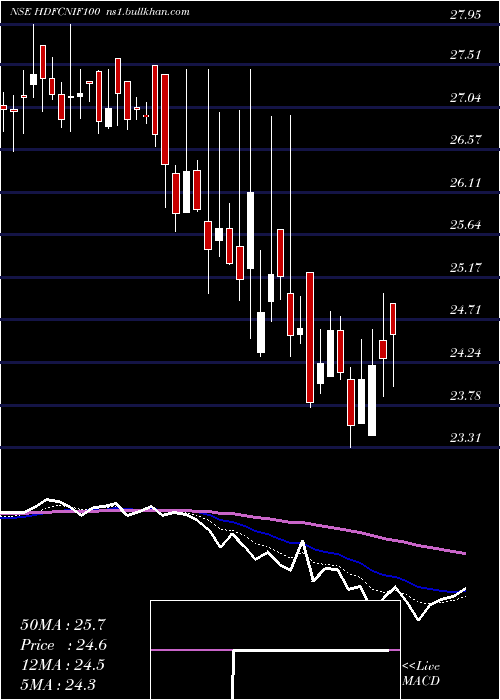Click the 26.11 price axis label
This screenshot has height=700, width=500.
[465, 182]
